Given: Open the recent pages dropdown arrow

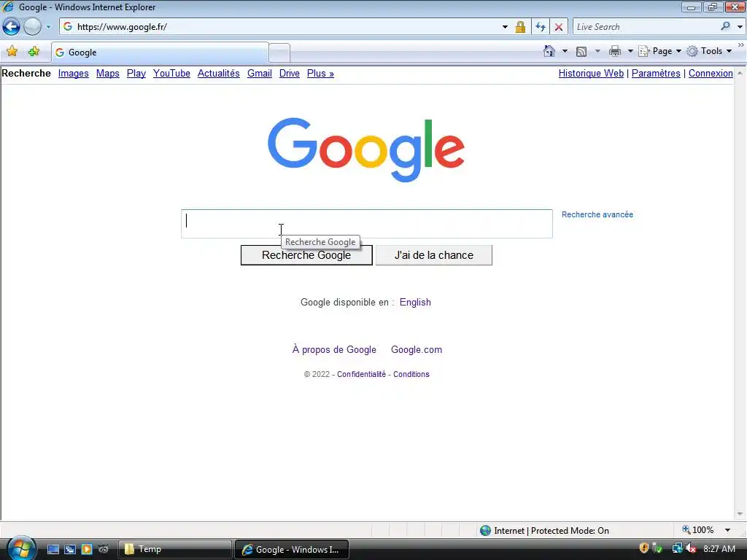Looking at the screenshot, I should click(x=48, y=27).
